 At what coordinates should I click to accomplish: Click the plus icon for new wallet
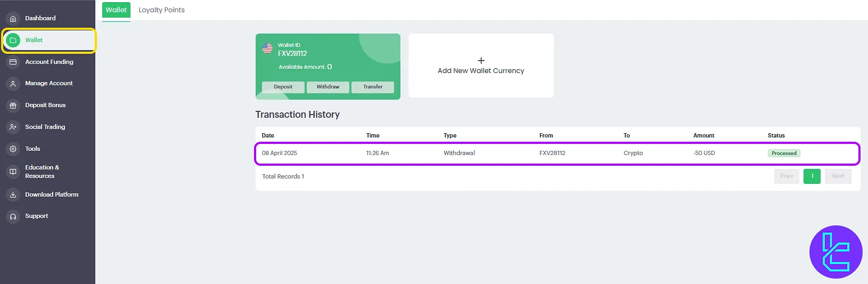point(481,61)
